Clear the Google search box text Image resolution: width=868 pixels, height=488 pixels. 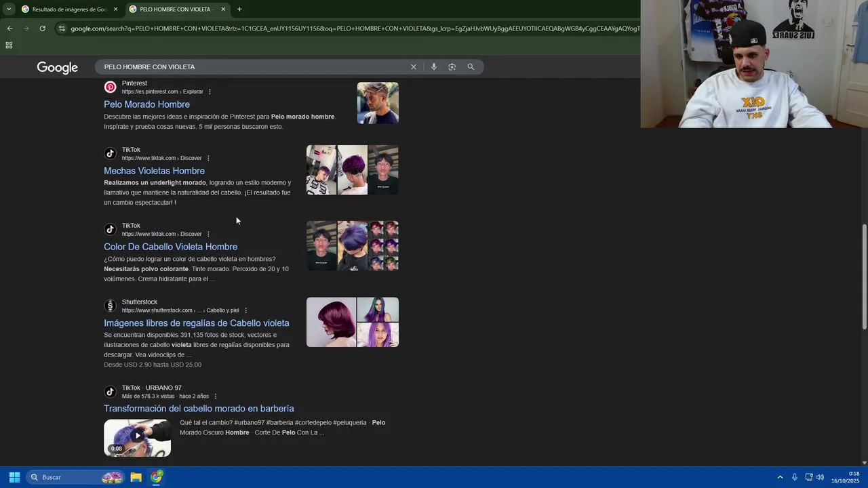(x=413, y=67)
